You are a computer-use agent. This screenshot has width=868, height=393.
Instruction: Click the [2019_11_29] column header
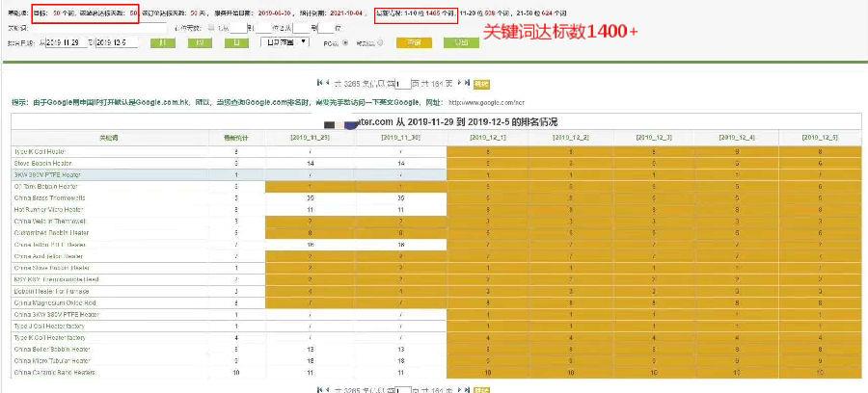point(310,138)
